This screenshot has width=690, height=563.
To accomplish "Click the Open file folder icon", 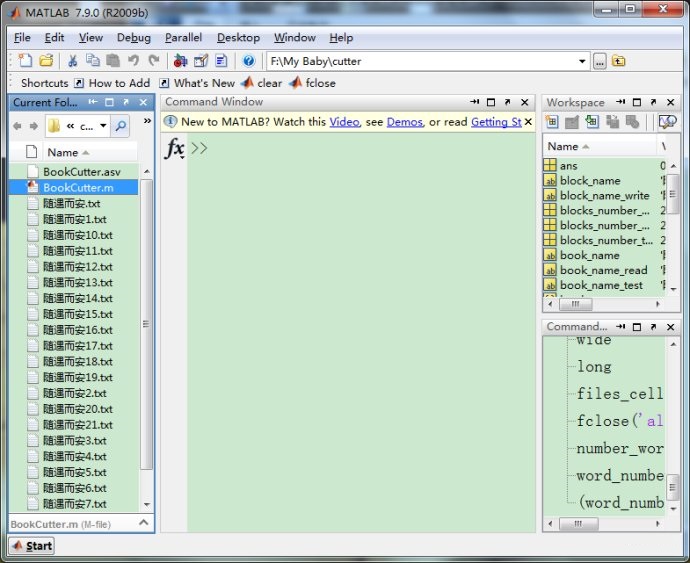I will pos(45,61).
